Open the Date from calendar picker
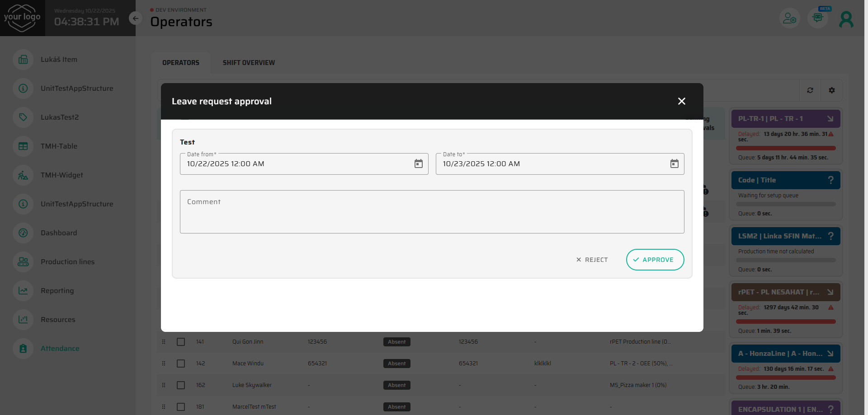Image resolution: width=868 pixels, height=415 pixels. 418,164
